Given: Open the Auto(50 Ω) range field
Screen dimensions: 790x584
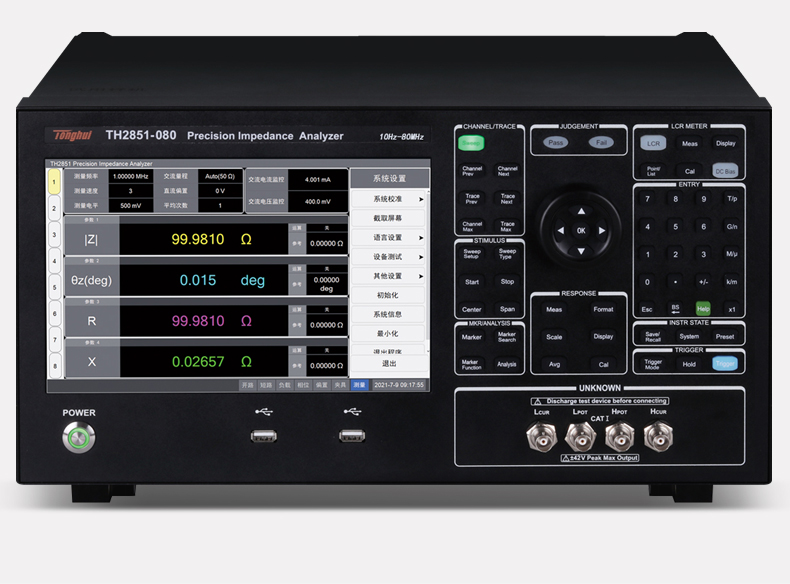Looking at the screenshot, I should (x=220, y=176).
